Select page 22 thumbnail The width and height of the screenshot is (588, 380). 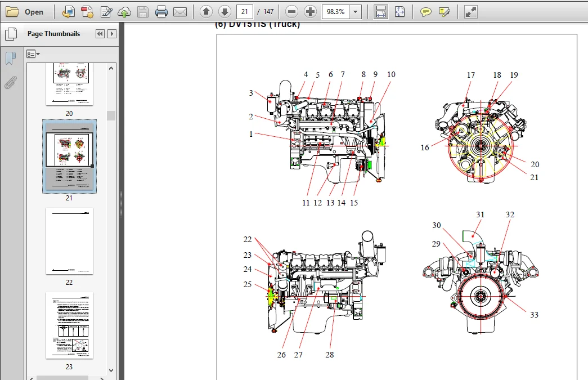point(69,241)
